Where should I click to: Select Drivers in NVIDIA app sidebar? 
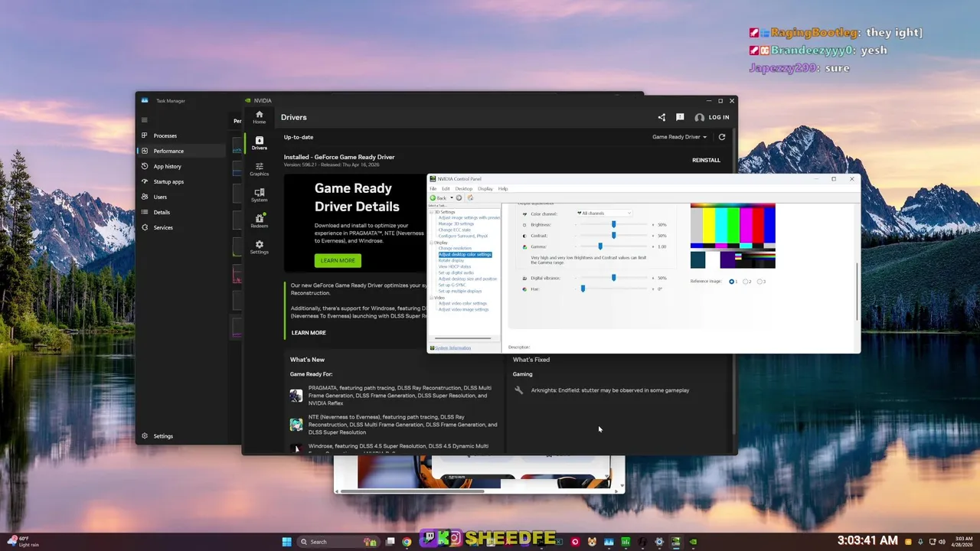[x=259, y=143]
